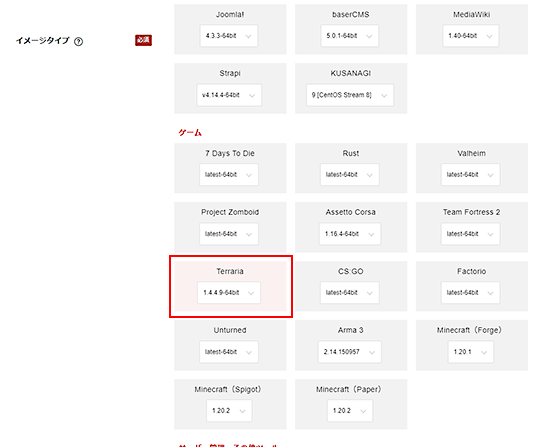Pick the Project Zomboid image card
The image size is (550, 447).
click(x=230, y=227)
